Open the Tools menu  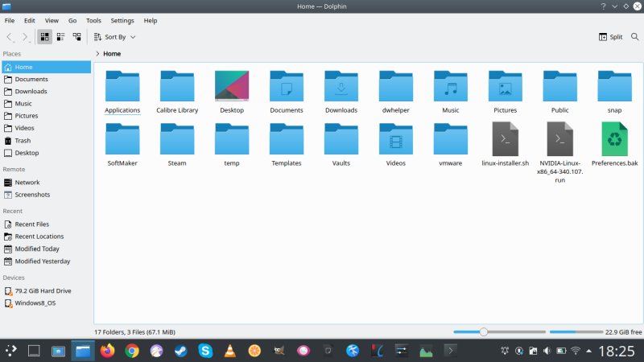(93, 20)
